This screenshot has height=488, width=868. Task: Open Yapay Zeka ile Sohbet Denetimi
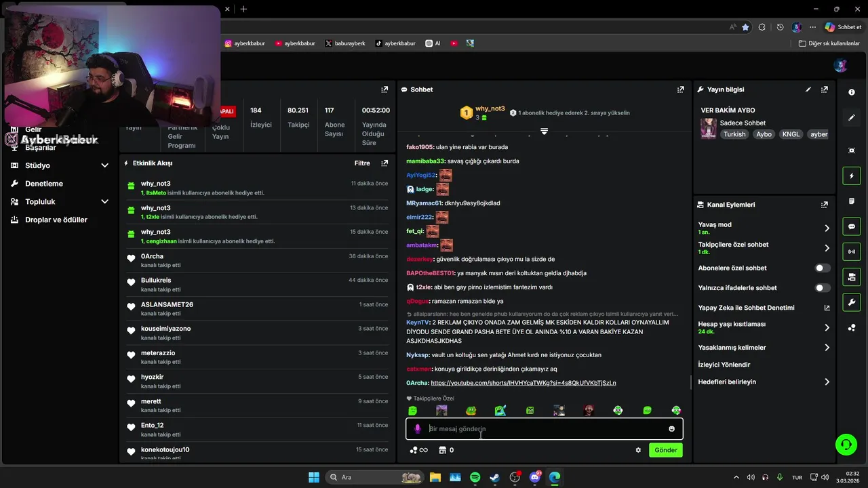[764, 308]
